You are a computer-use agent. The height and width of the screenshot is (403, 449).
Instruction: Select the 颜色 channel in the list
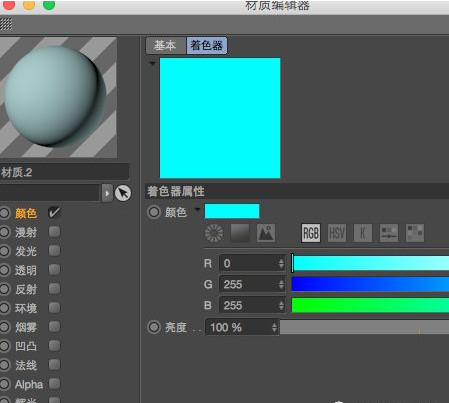tap(26, 213)
